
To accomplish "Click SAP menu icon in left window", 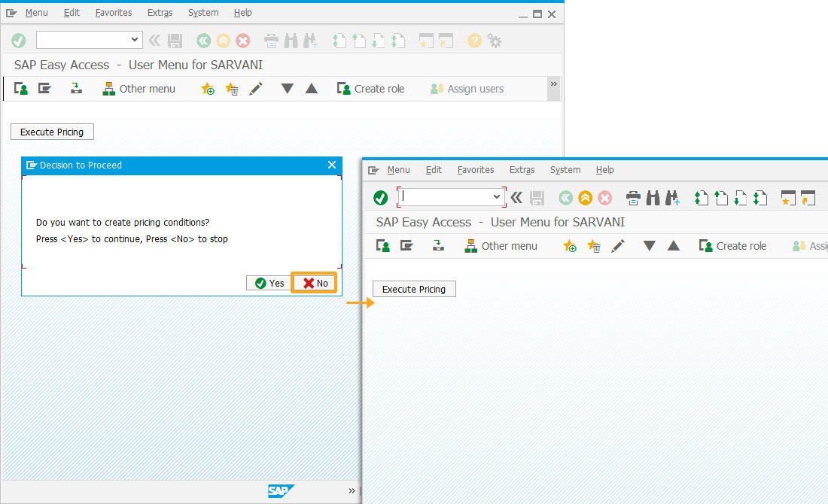I will [x=44, y=89].
